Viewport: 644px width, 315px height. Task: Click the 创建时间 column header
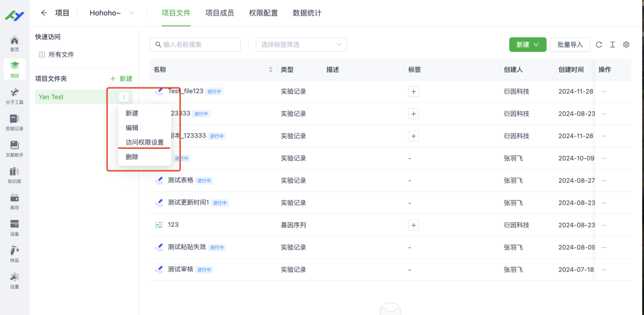[x=571, y=70]
